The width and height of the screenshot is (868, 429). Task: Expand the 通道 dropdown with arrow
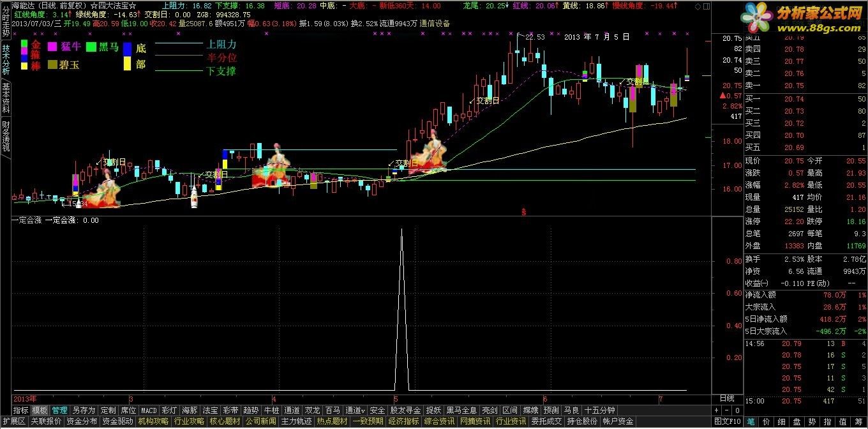[355, 410]
